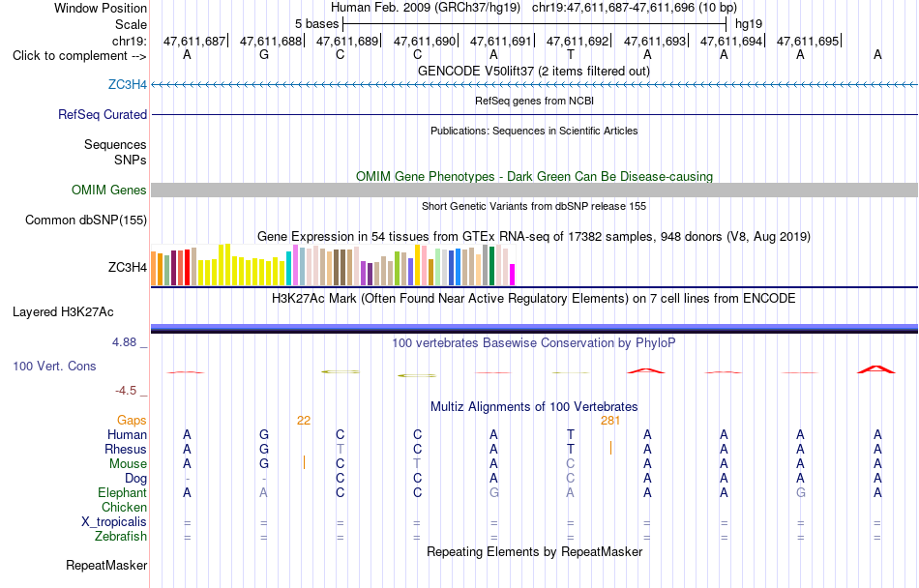Click the Sequences SNPs track label
Screen dimensions: 919x588
click(115, 152)
